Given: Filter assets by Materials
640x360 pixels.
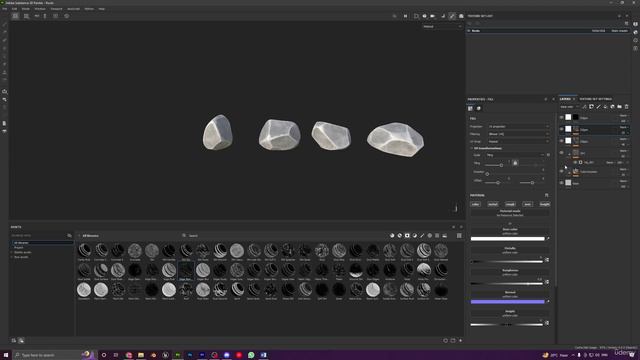Looking at the screenshot, I should pos(392,236).
